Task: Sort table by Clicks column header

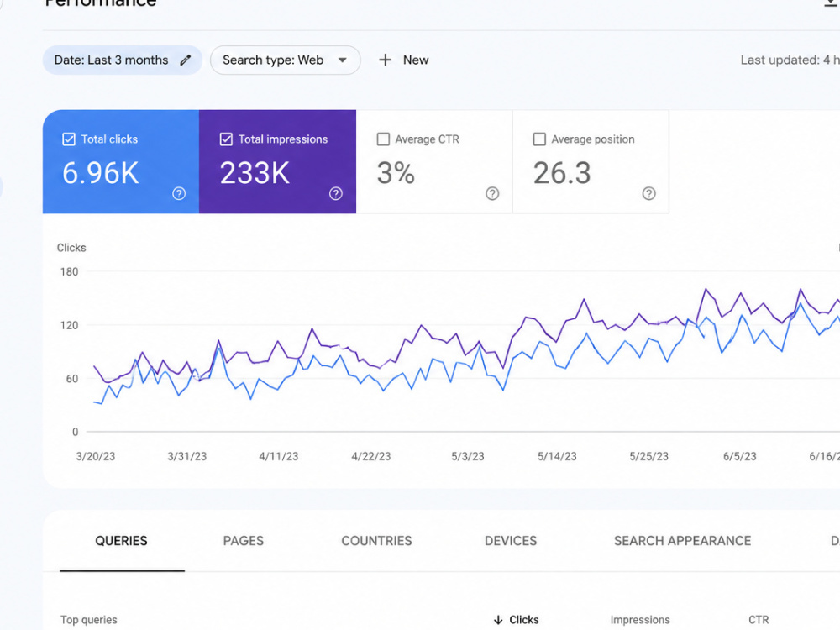Action: [x=524, y=620]
